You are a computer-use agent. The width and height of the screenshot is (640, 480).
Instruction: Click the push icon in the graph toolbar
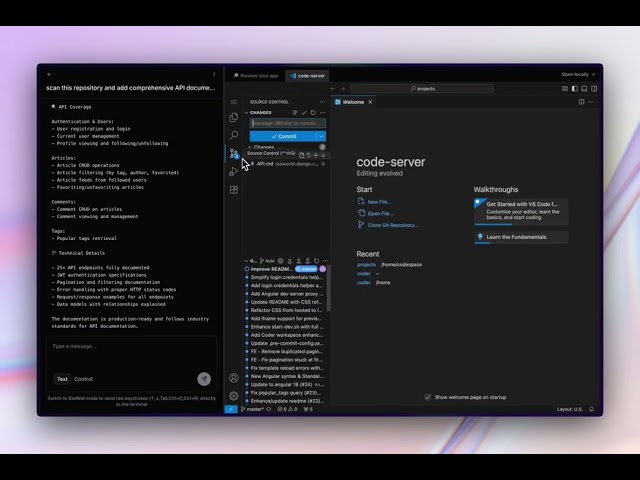coord(308,261)
